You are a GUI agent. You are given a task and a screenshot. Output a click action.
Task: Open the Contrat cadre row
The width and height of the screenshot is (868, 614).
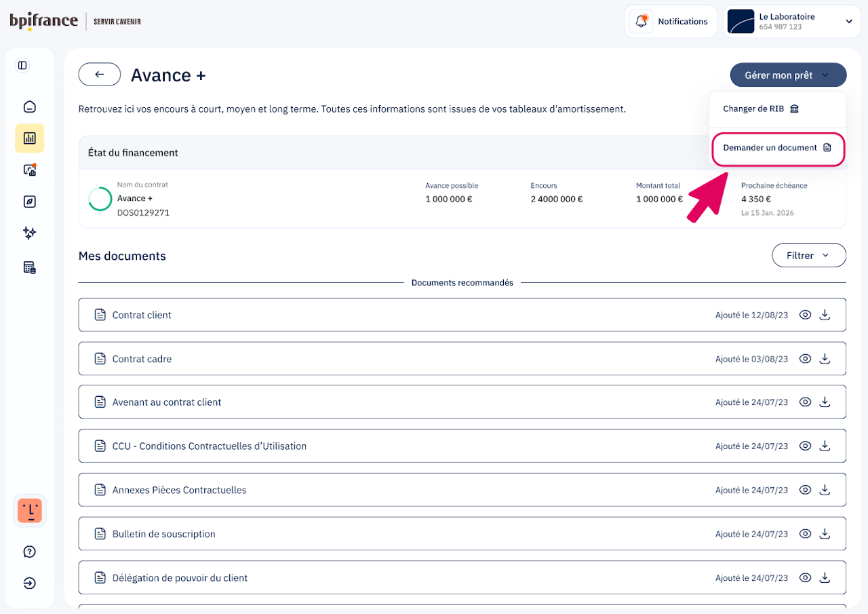tap(462, 359)
